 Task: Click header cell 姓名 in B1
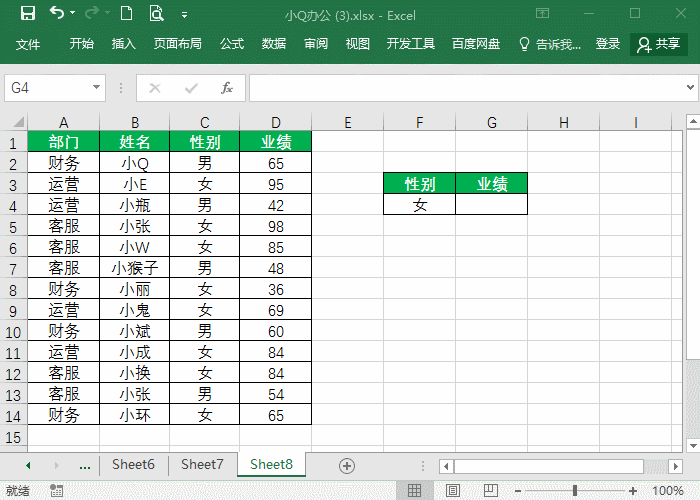click(x=134, y=142)
